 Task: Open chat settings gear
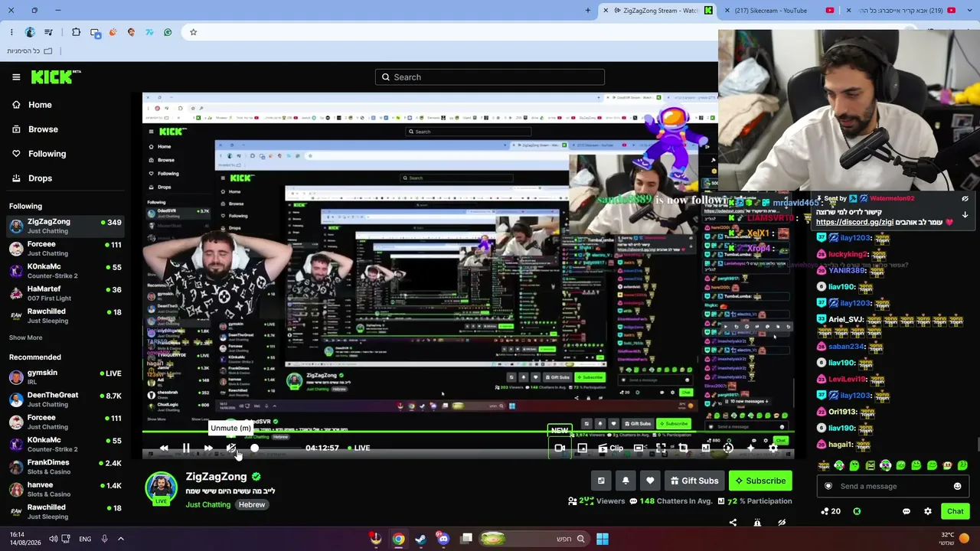coord(928,512)
